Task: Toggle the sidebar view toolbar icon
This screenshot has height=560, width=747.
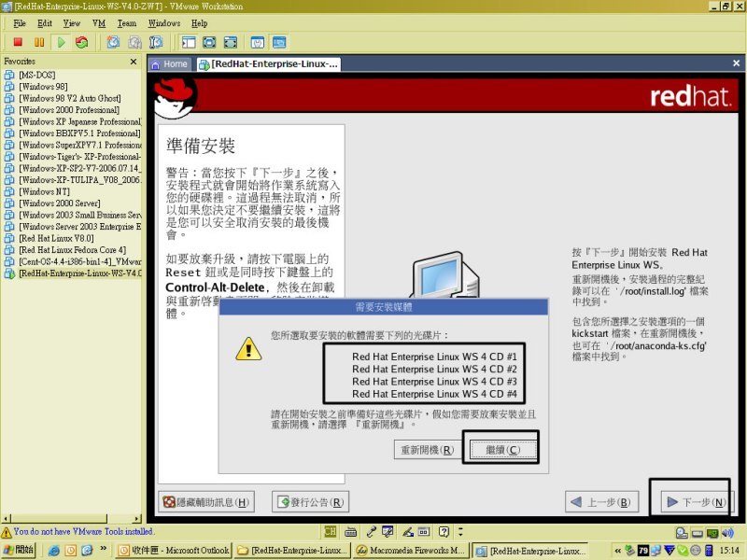Action: pyautogui.click(x=189, y=42)
